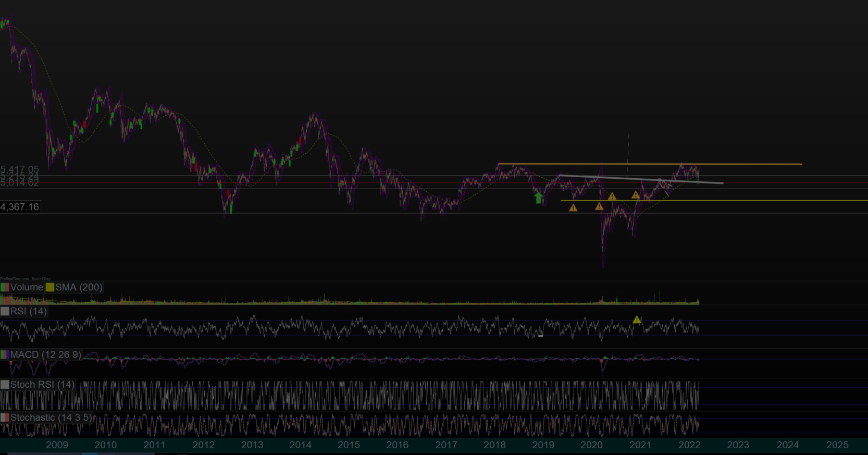Select the 5,014.62 price label
This screenshot has width=868, height=455.
point(20,183)
